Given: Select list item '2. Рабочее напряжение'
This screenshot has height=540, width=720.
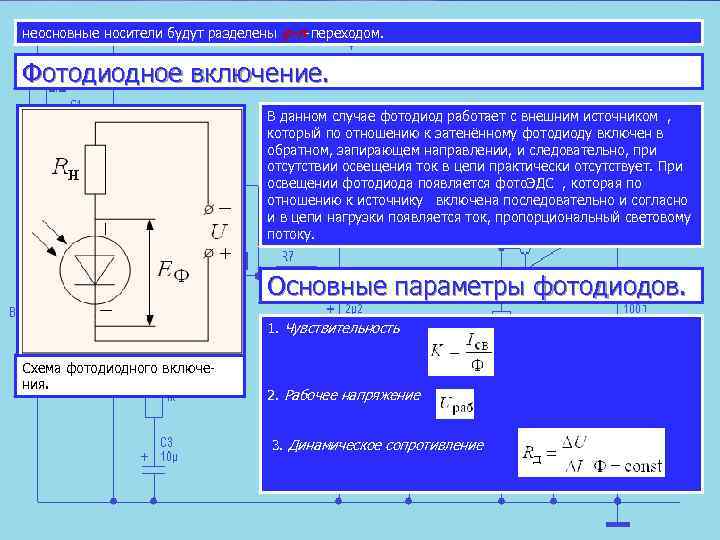Looking at the screenshot, I should (344, 395).
